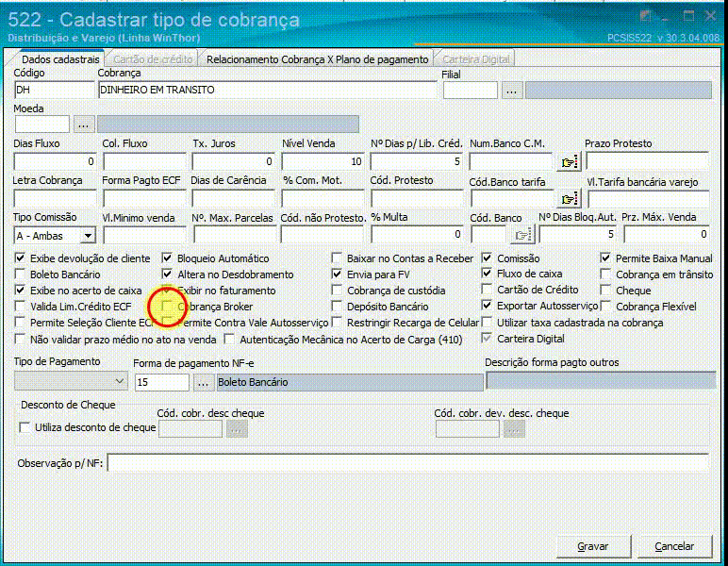
Task: Click Cód. cobr. desc cheque ellipsis button
Action: [237, 429]
